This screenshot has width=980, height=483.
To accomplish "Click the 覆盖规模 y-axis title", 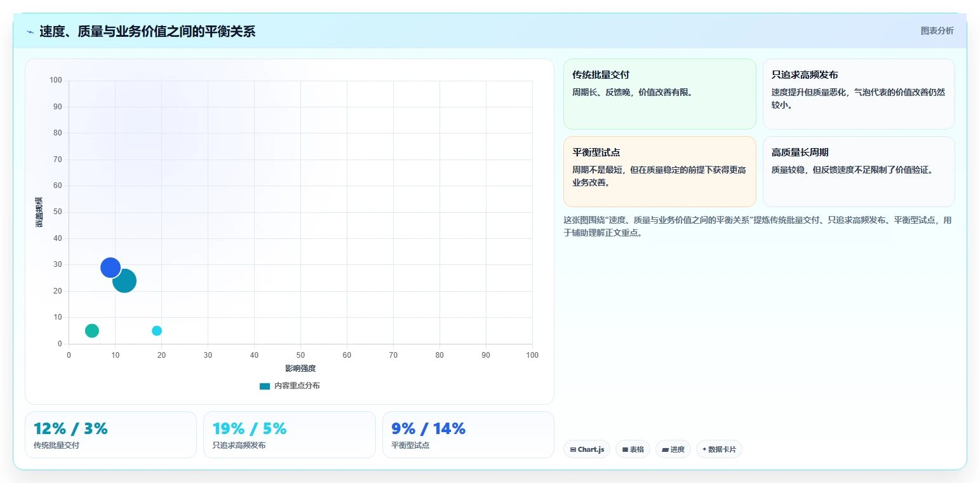I will [39, 212].
